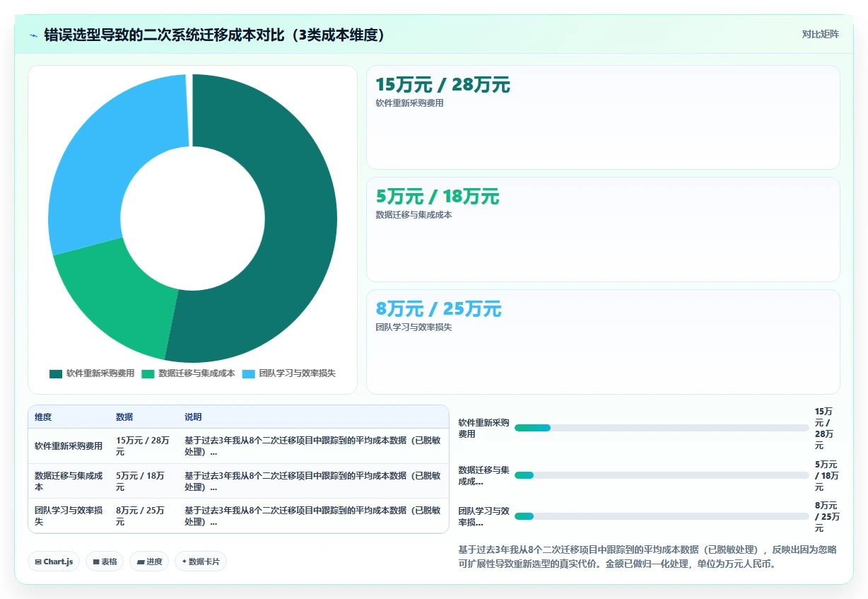Click truncated 团队学习与效率损... progress bar label
Viewport: 868px width, 599px height.
coord(483,516)
